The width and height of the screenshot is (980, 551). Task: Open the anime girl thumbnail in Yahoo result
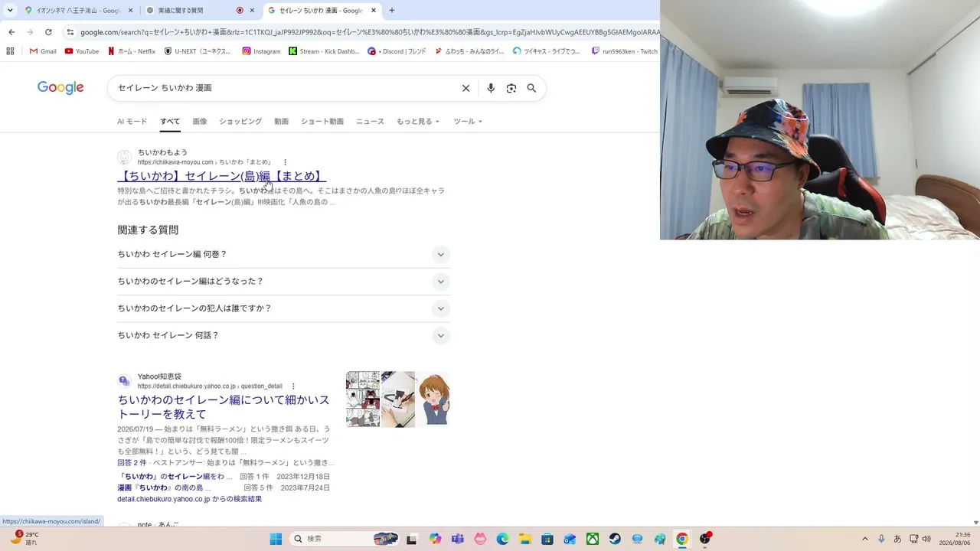pos(433,399)
